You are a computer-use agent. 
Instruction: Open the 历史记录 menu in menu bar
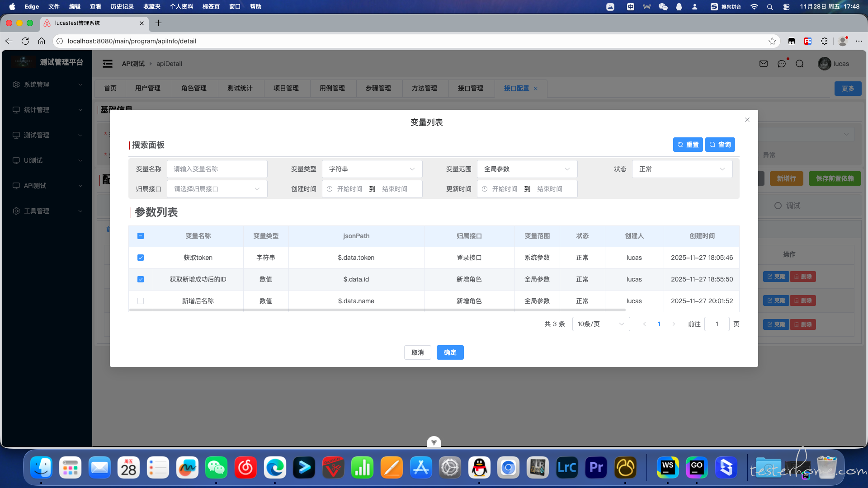[x=122, y=6]
